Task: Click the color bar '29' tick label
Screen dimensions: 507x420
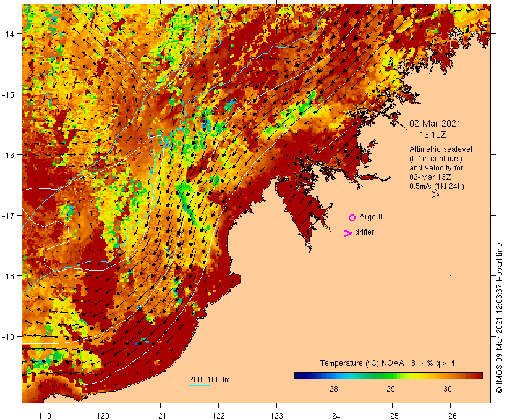Action: pos(391,389)
